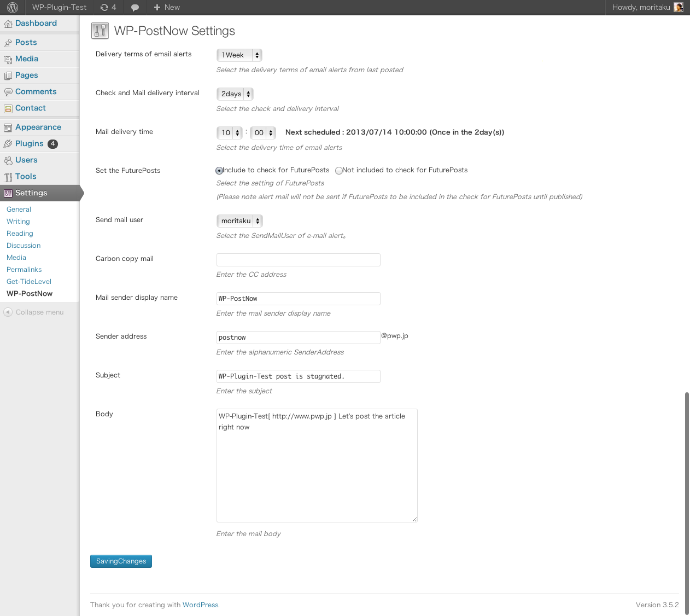690x616 pixels.
Task: Click the Settings sidebar icon
Action: click(8, 193)
